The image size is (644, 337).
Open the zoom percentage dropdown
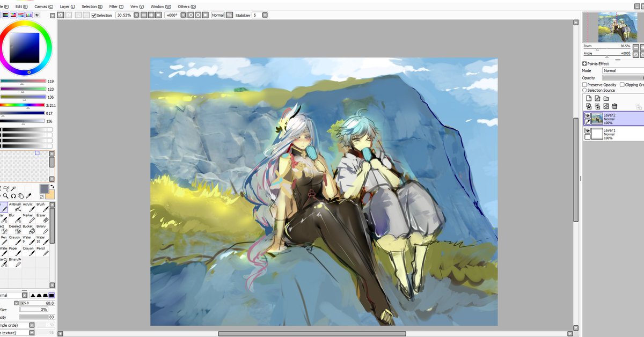point(136,15)
